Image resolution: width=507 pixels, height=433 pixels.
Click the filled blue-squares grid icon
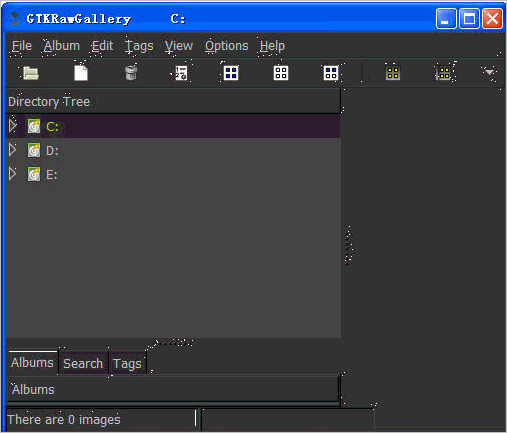pyautogui.click(x=231, y=73)
